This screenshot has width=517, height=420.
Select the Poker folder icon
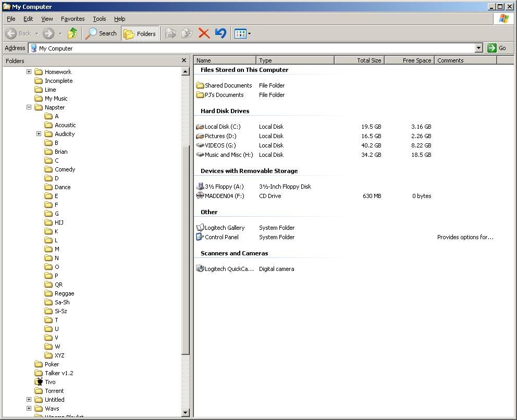39,364
